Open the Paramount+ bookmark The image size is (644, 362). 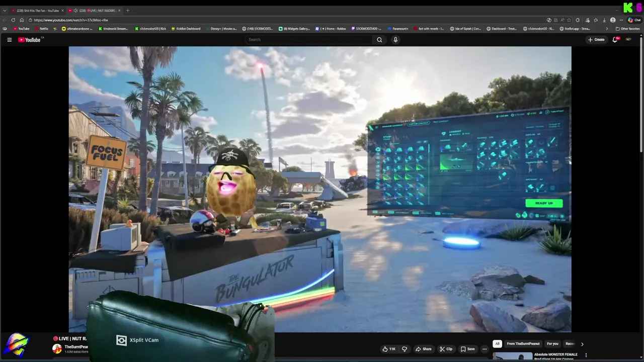pyautogui.click(x=398, y=29)
